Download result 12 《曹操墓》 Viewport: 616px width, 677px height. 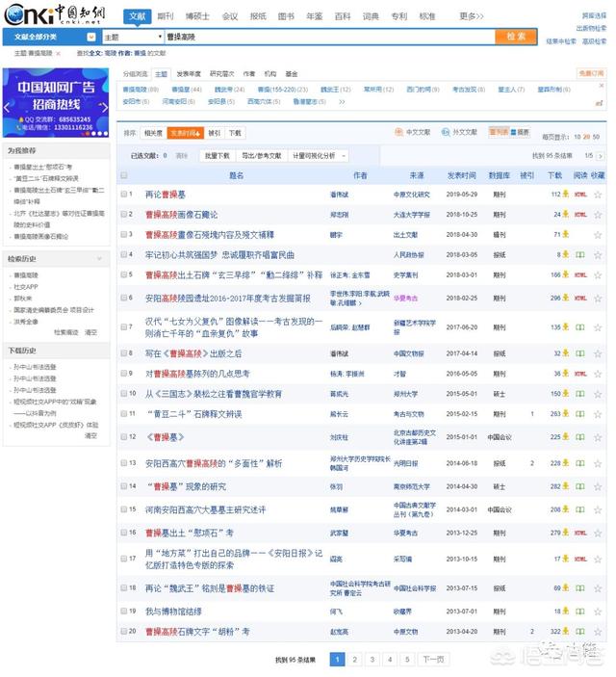click(x=566, y=436)
